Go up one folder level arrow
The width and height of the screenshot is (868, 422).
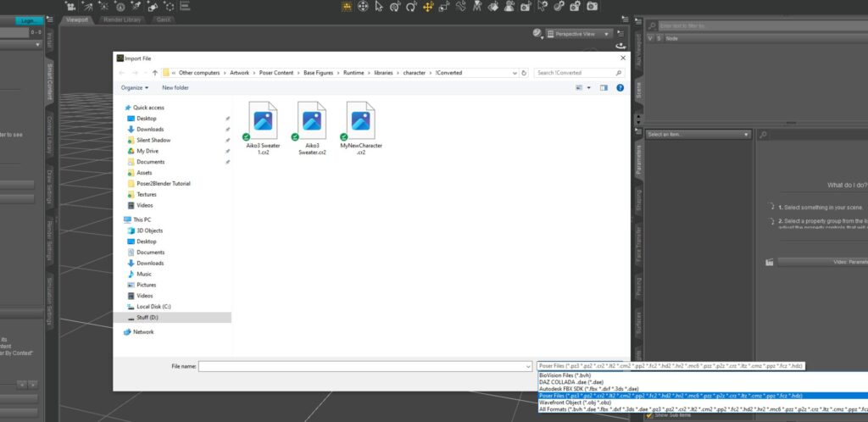pyautogui.click(x=155, y=73)
